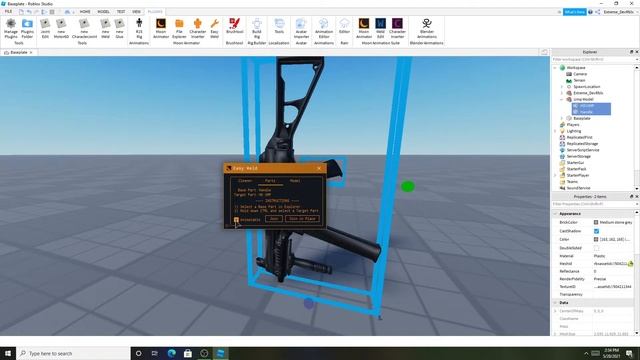Switch to the MODEL ribbon tab
This screenshot has height=360, width=640.
coord(103,11)
